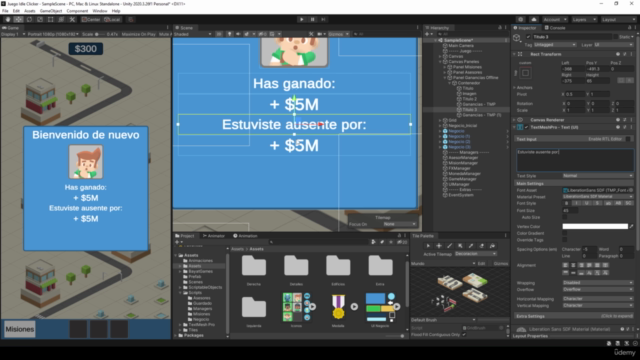Click anchor preset box in Rect Transform

tap(525, 73)
